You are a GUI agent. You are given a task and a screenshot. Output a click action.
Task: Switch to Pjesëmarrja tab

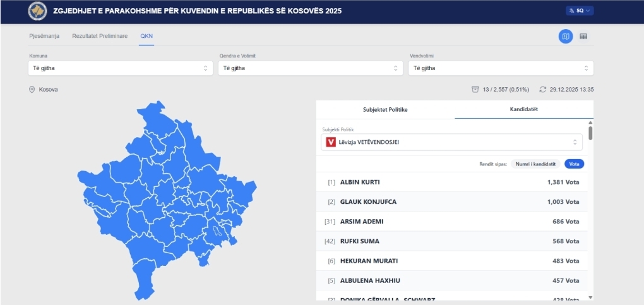(44, 36)
